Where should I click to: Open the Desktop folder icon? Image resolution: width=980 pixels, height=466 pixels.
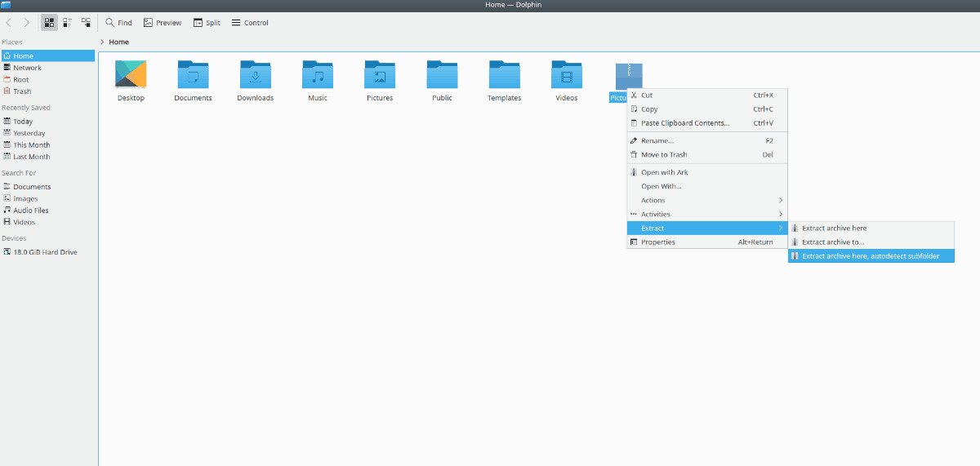coord(131,76)
